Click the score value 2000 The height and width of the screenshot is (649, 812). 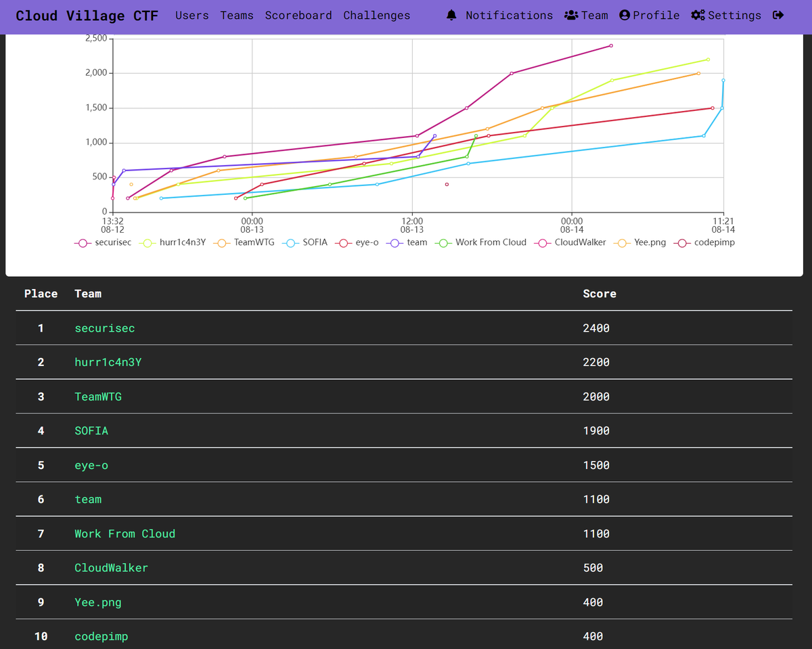(x=596, y=397)
